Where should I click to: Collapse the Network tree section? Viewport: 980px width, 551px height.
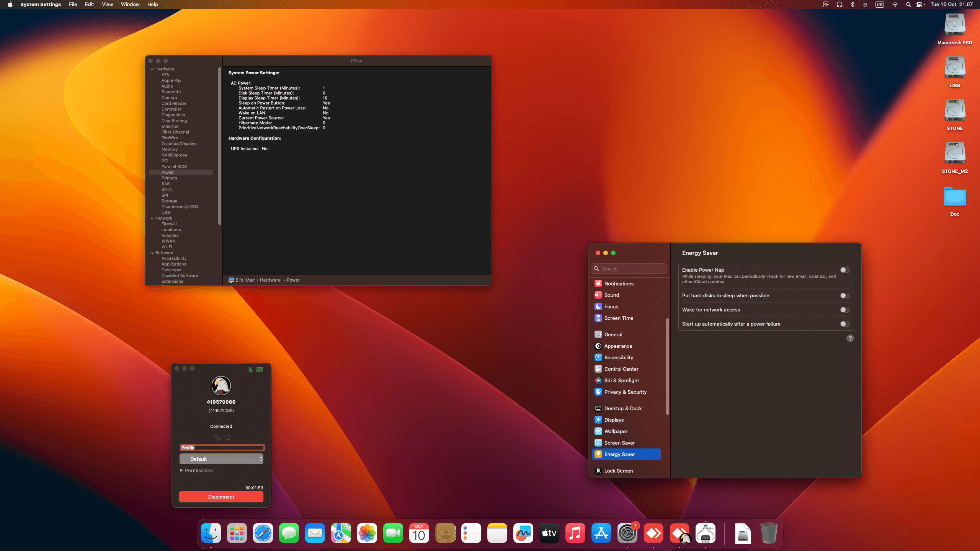click(x=152, y=218)
